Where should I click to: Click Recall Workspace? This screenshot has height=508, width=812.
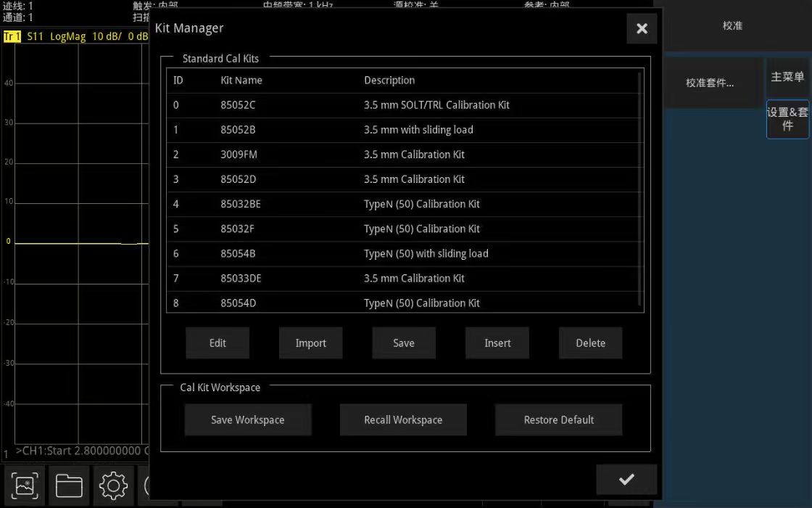coord(403,420)
